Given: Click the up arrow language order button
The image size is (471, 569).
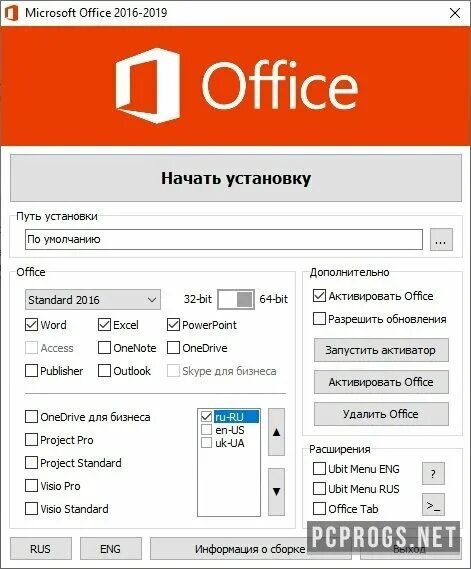Looking at the screenshot, I should click(x=276, y=432).
